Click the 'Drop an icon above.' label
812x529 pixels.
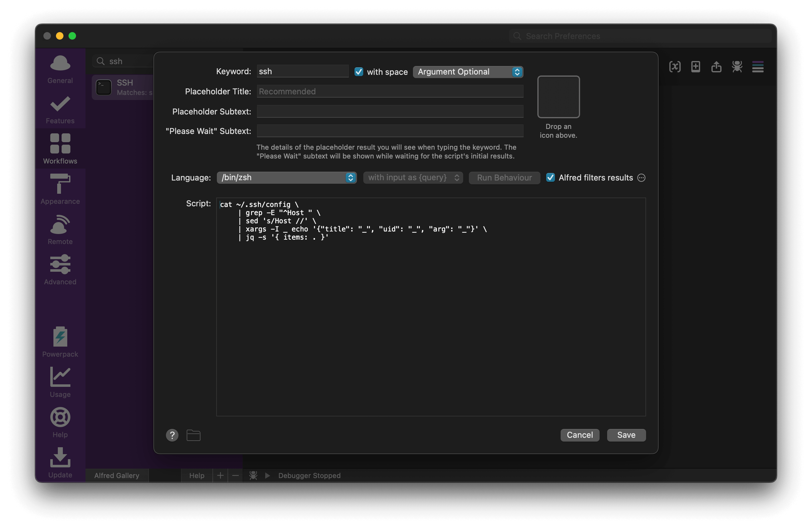pyautogui.click(x=558, y=131)
